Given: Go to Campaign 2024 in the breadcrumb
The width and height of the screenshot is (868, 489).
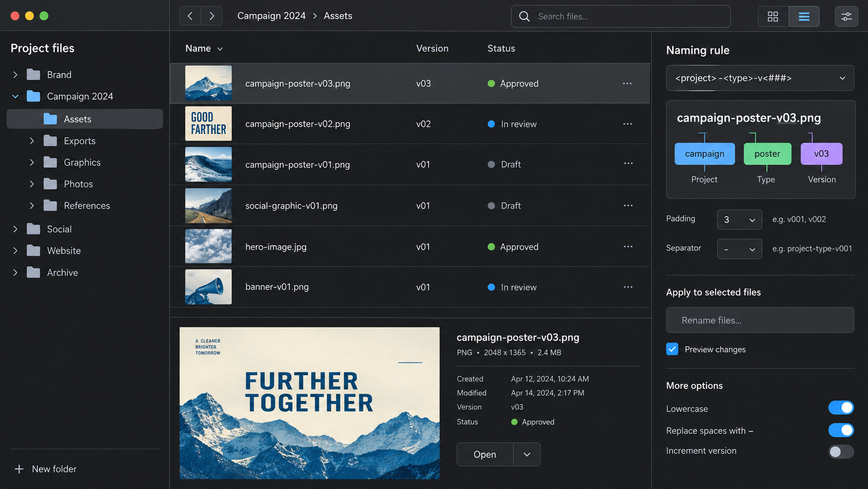Looking at the screenshot, I should [x=272, y=16].
